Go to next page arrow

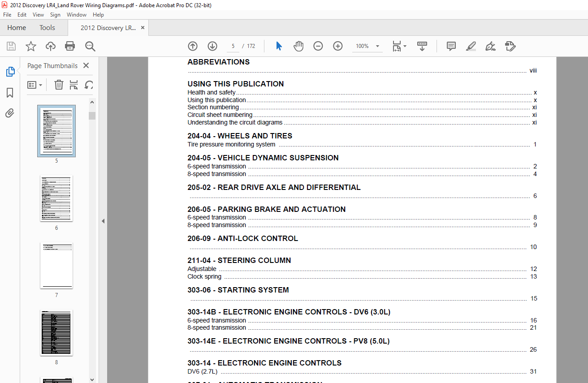click(x=212, y=46)
